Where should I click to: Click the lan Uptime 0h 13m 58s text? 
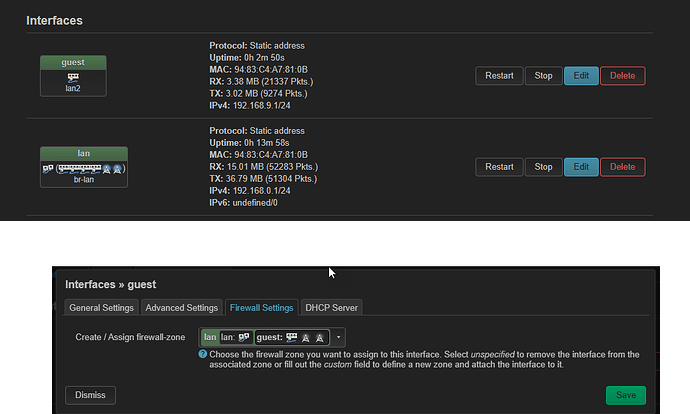coord(249,143)
